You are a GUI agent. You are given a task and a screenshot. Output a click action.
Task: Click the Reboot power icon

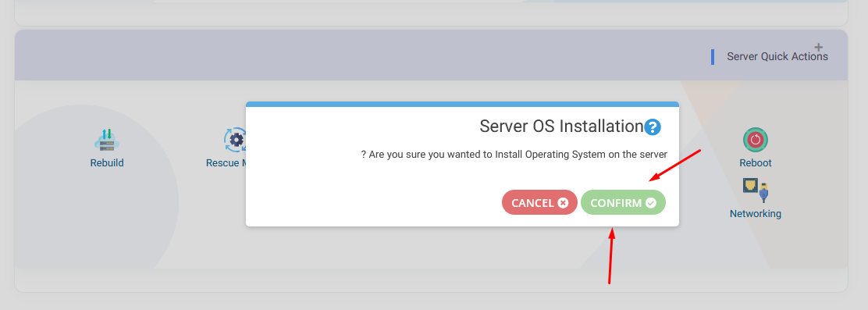(756, 140)
